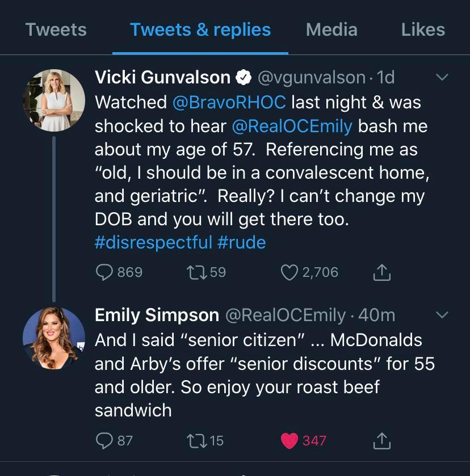Tap the #disrespectful hashtag
This screenshot has height=476, width=470.
pyautogui.click(x=153, y=243)
